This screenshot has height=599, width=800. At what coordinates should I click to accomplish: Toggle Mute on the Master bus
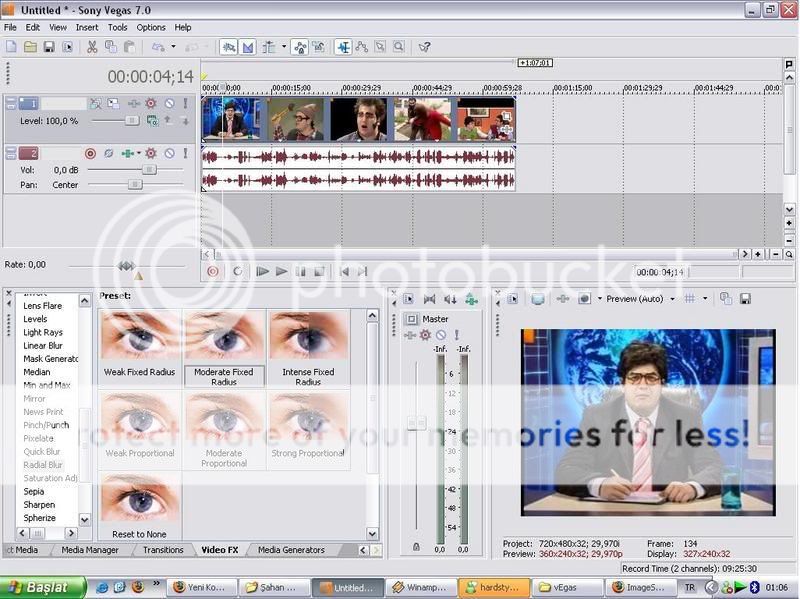tap(441, 335)
